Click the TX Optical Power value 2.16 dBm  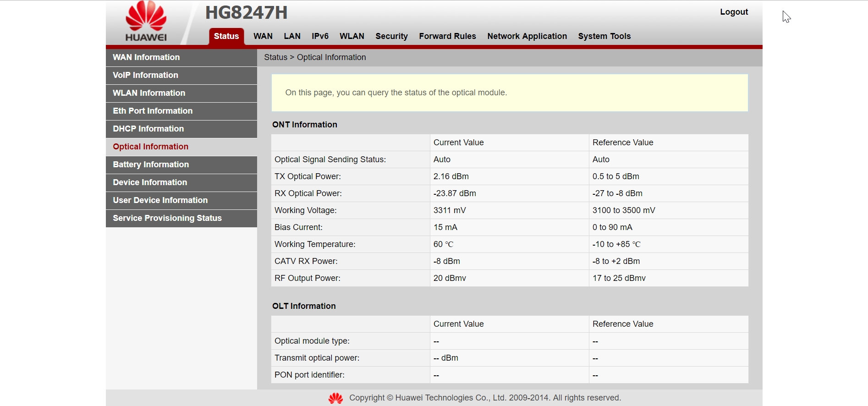451,176
